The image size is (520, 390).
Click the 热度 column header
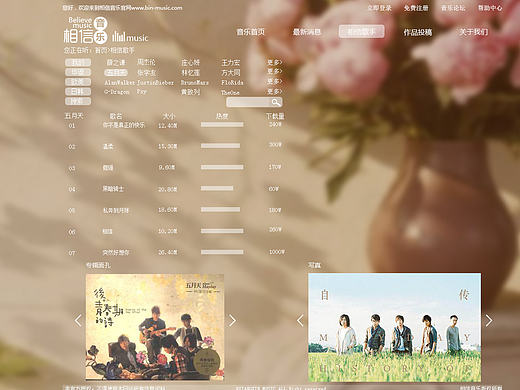(222, 116)
